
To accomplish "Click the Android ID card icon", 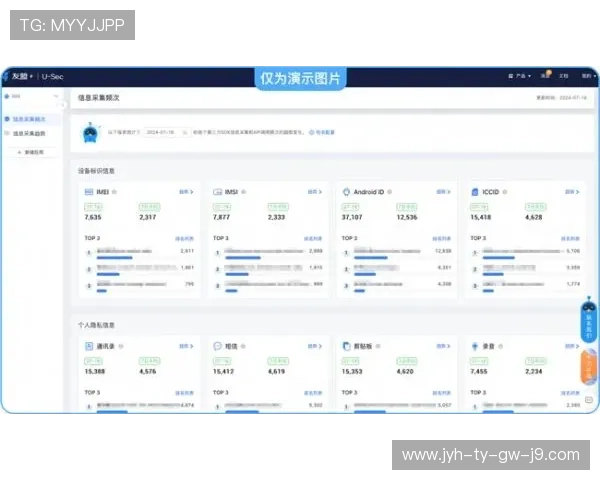I will 346,192.
